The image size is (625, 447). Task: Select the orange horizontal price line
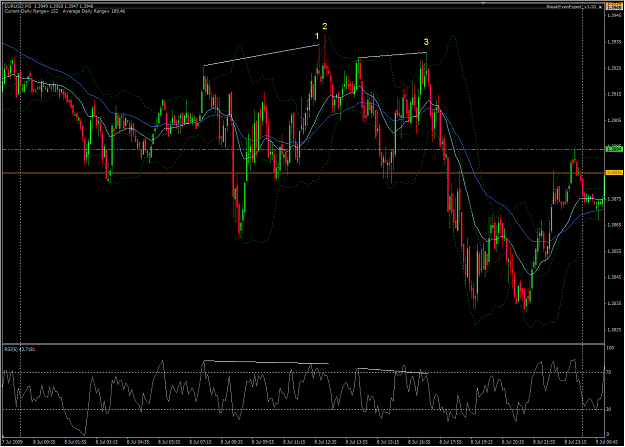pyautogui.click(x=303, y=173)
